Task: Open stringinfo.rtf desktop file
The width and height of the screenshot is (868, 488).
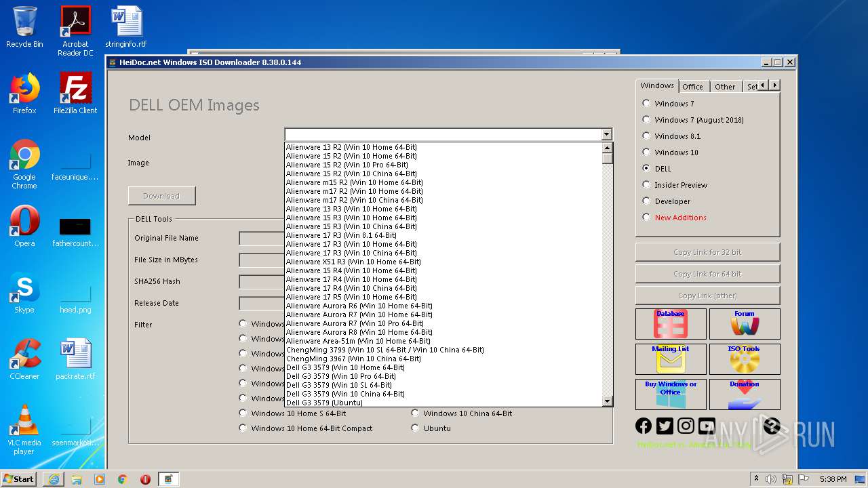Action: [126, 27]
